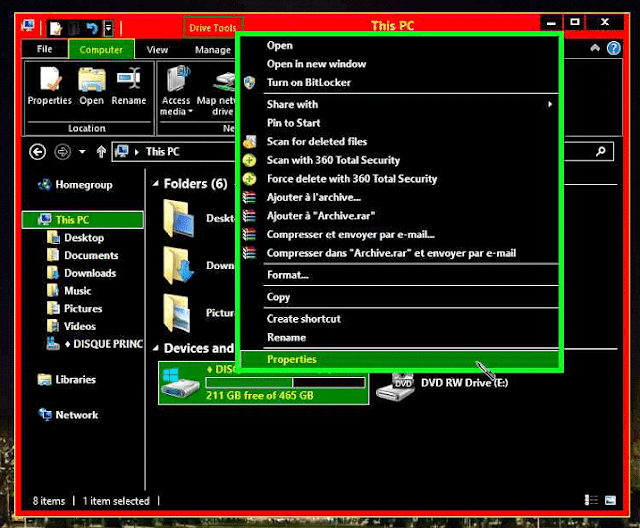Click the search magnifier icon
This screenshot has height=528, width=640.
coord(600,152)
